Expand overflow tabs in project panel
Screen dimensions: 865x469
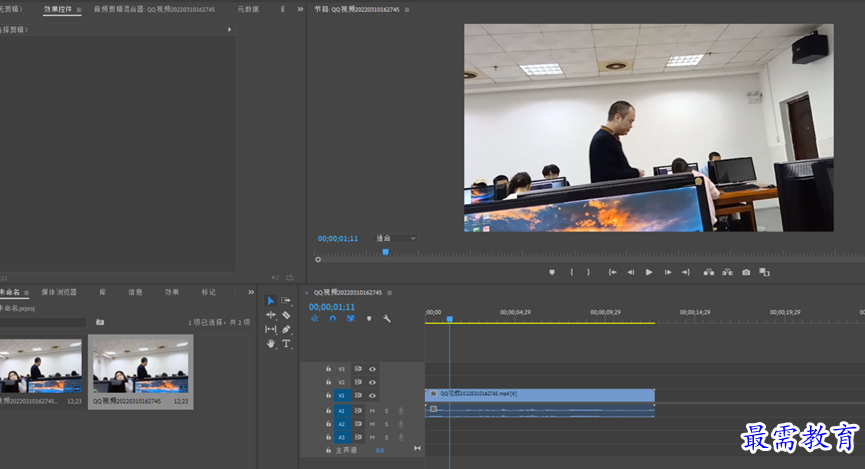[x=251, y=292]
